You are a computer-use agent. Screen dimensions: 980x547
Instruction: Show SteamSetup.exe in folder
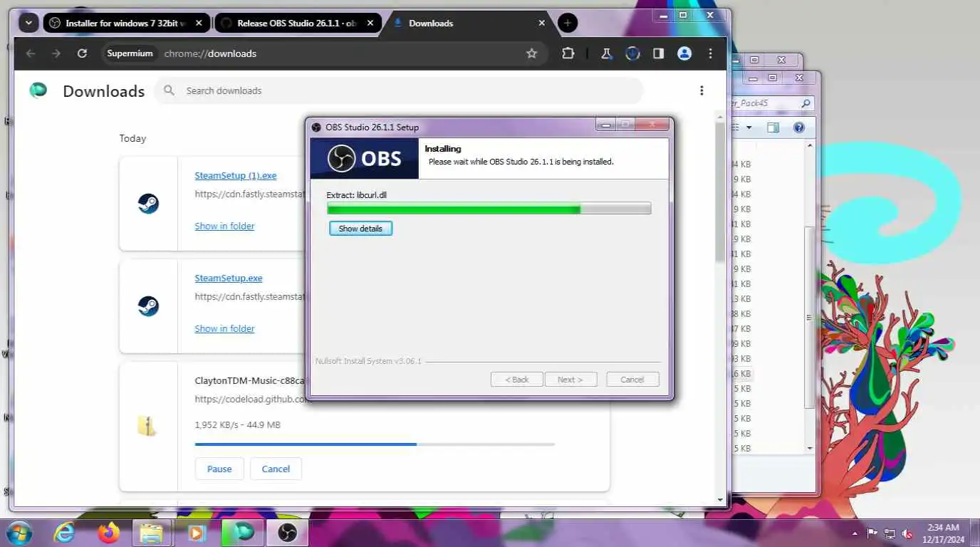click(224, 328)
